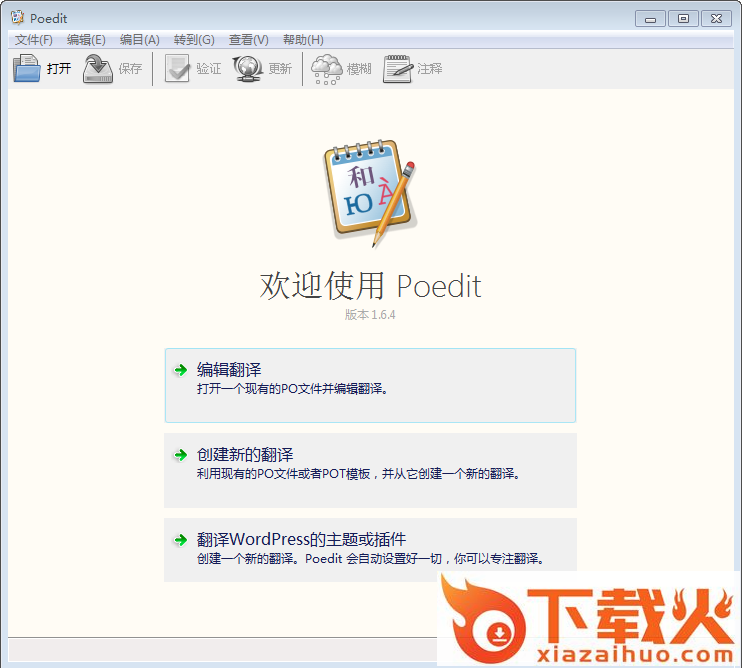
Task: Click the Poedit app icon in title bar
Action: click(18, 18)
